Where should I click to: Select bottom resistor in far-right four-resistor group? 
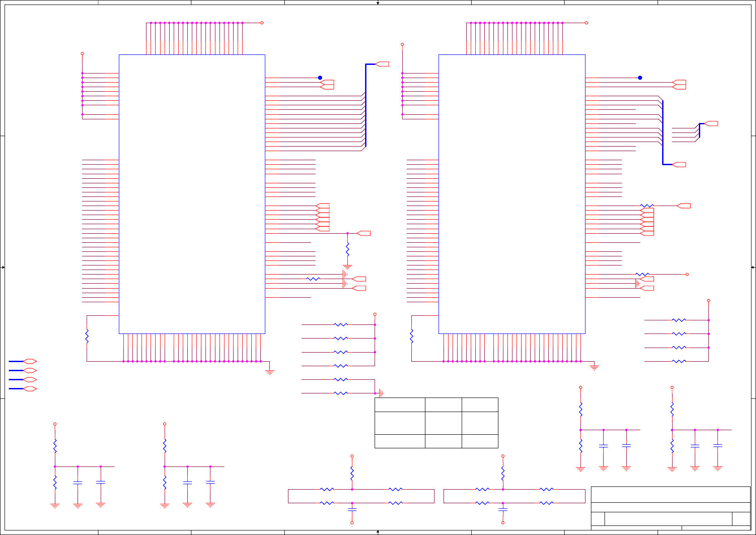pyautogui.click(x=679, y=361)
